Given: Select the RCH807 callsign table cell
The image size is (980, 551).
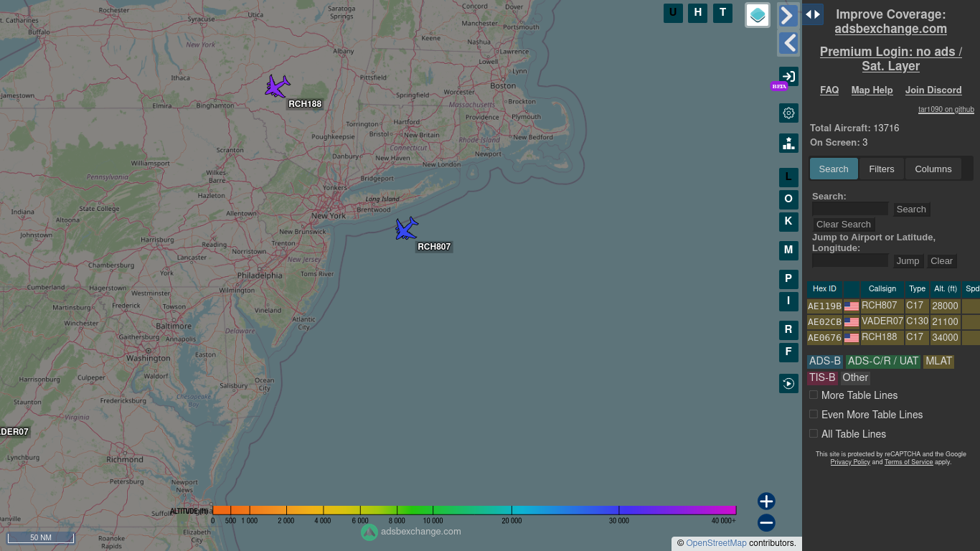Looking at the screenshot, I should [x=882, y=306].
